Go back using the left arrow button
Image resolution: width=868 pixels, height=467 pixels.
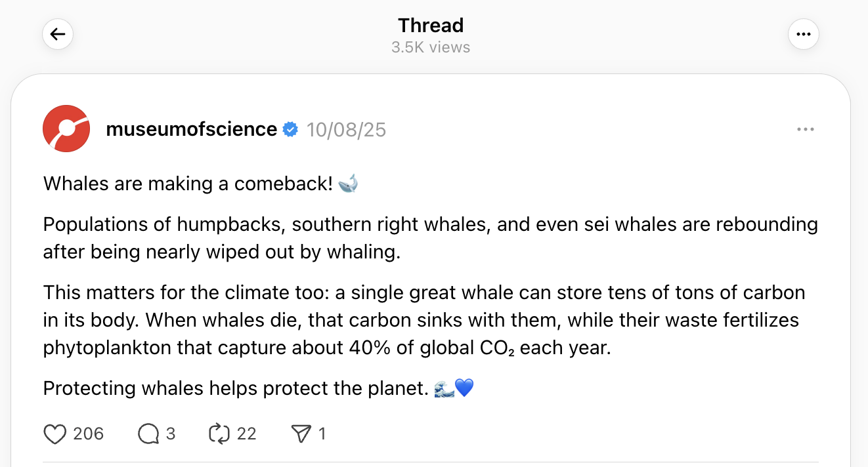[58, 34]
